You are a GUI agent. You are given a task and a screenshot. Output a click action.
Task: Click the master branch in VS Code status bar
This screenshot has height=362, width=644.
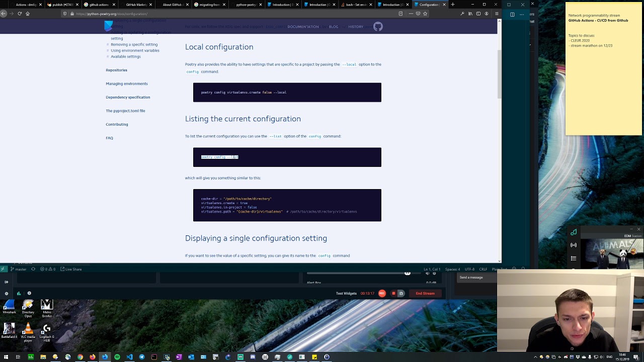point(19,269)
